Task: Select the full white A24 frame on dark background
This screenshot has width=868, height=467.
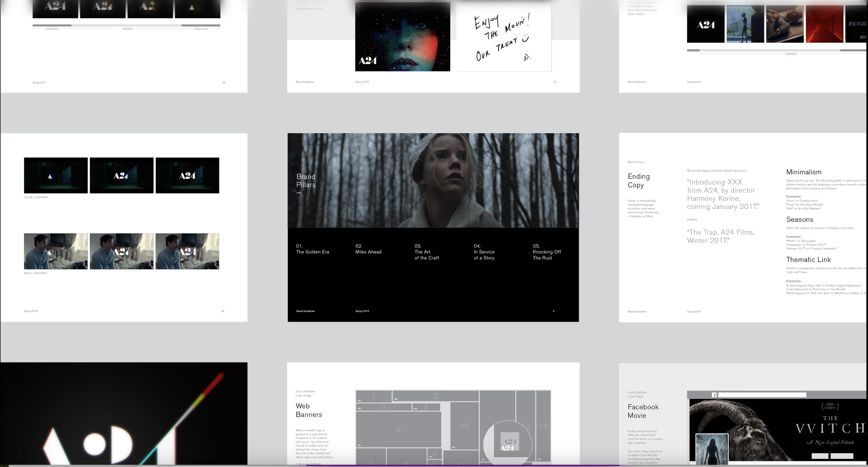Action: pyautogui.click(x=187, y=175)
